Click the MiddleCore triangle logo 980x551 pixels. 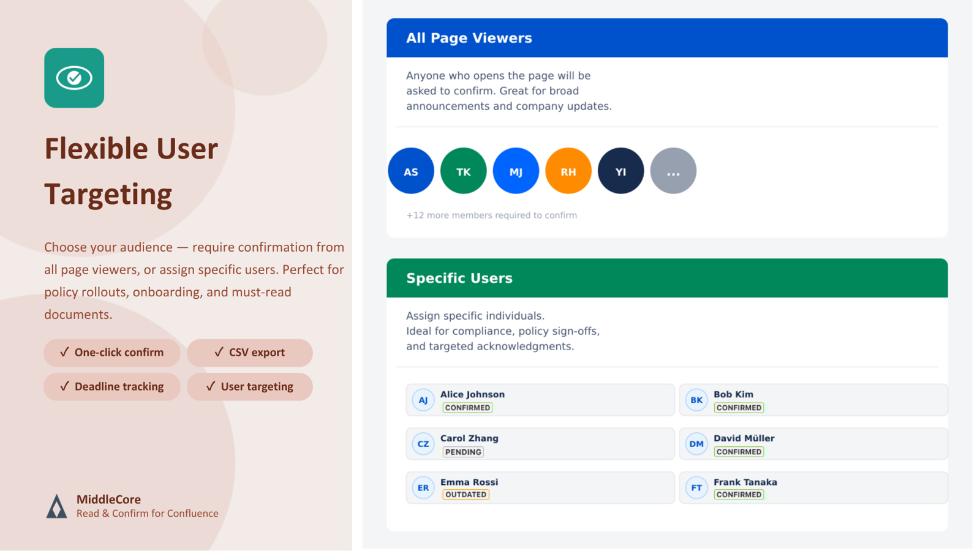click(56, 506)
